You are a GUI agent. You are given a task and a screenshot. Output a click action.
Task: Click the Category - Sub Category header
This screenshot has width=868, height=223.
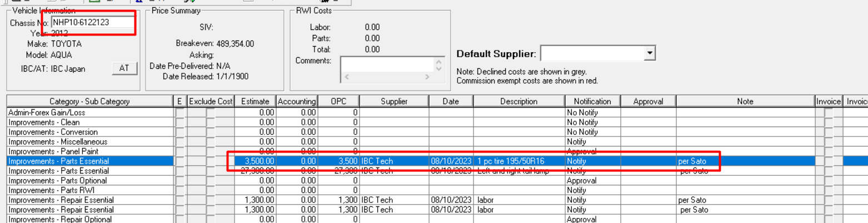(x=89, y=102)
